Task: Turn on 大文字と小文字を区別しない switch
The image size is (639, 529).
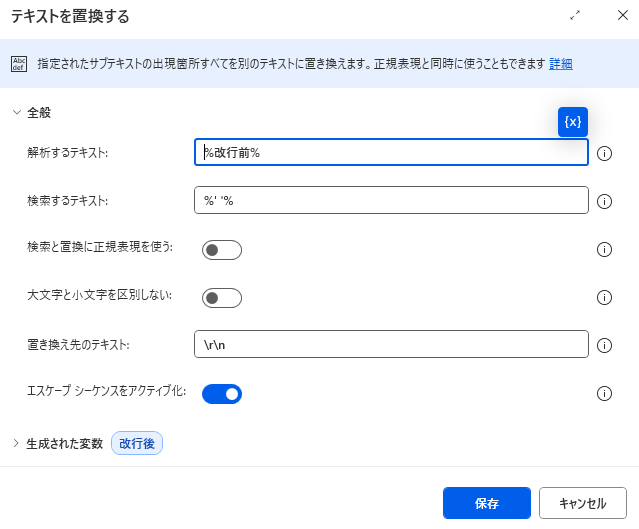Action: coord(221,297)
